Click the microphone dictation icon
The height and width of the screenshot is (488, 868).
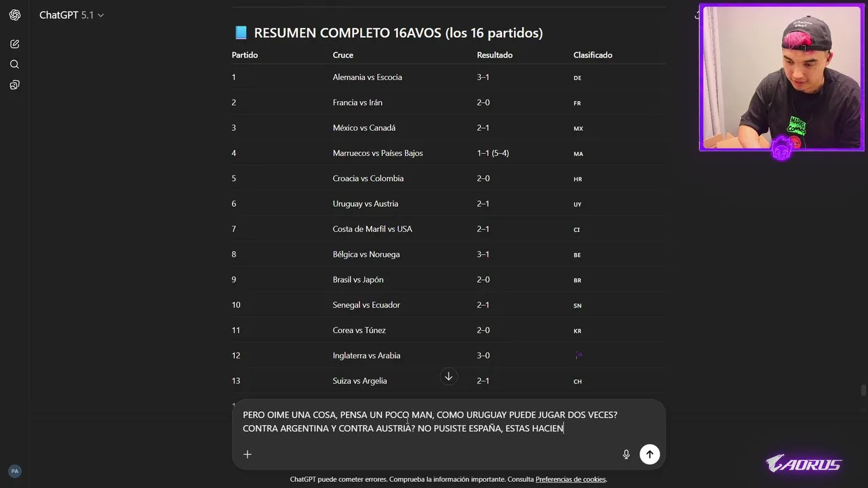click(x=627, y=454)
